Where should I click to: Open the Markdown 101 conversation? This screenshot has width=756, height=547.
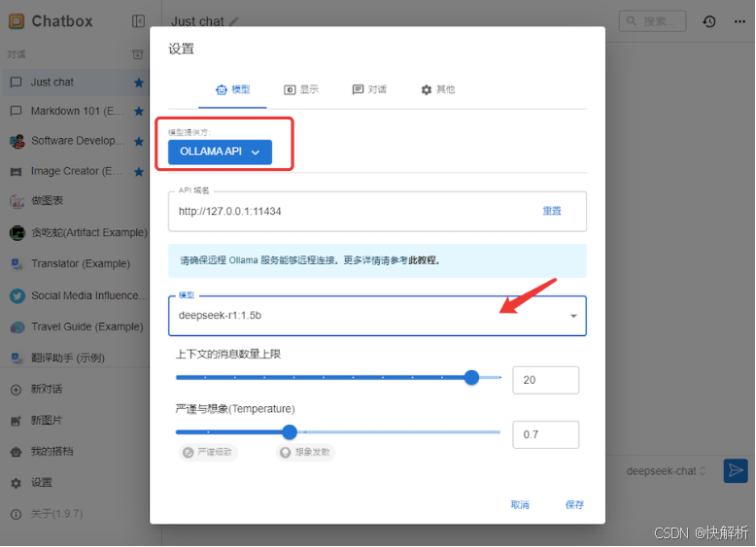[75, 111]
